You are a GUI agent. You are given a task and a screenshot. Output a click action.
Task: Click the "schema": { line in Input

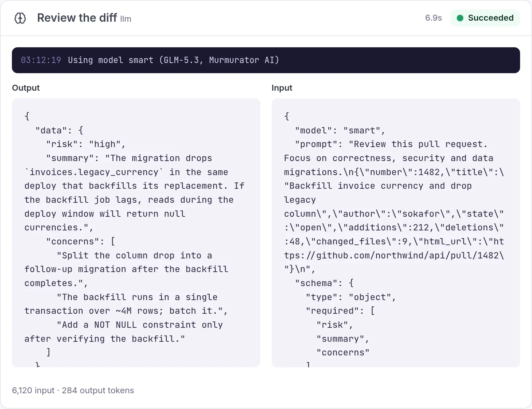pyautogui.click(x=324, y=283)
